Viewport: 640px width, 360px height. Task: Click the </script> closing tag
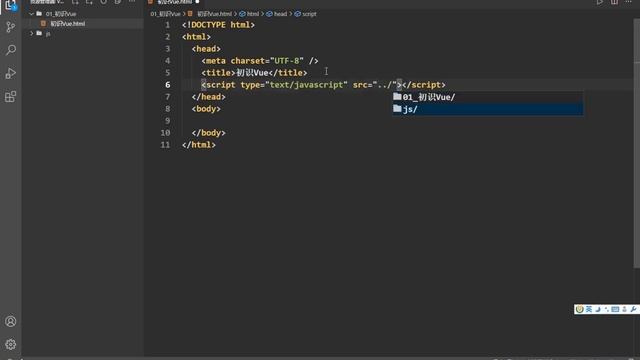pos(424,85)
